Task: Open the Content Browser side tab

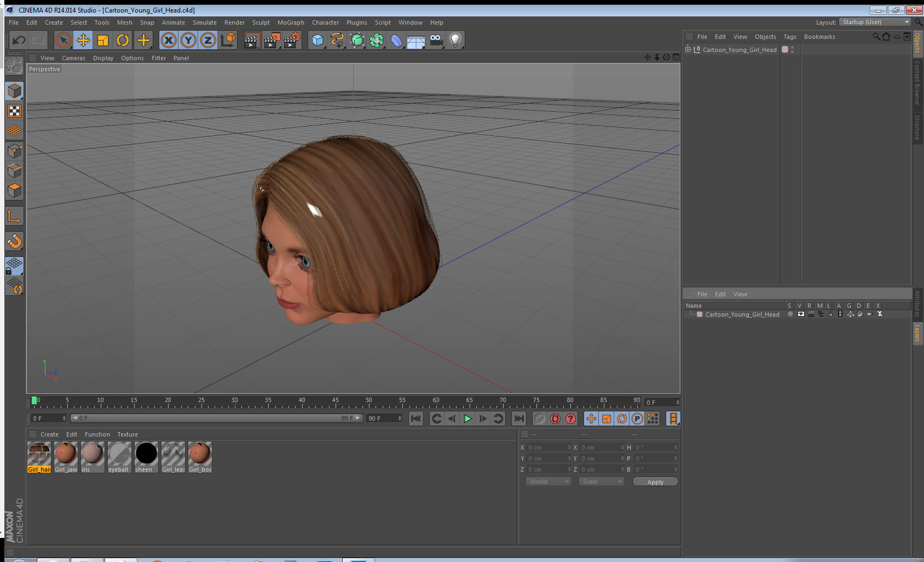Action: pyautogui.click(x=917, y=83)
